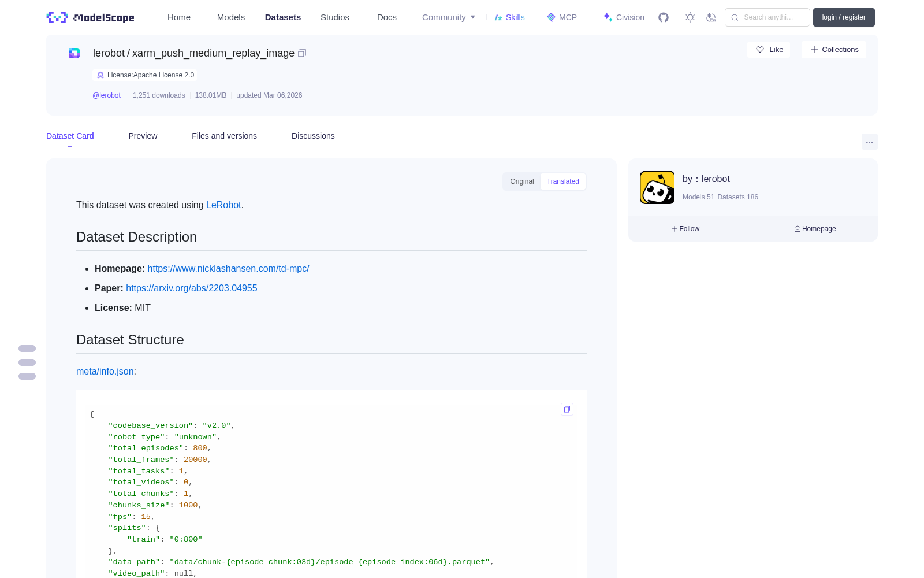The height and width of the screenshot is (578, 924).
Task: Click the lerobot avatar thumbnail
Action: [657, 187]
